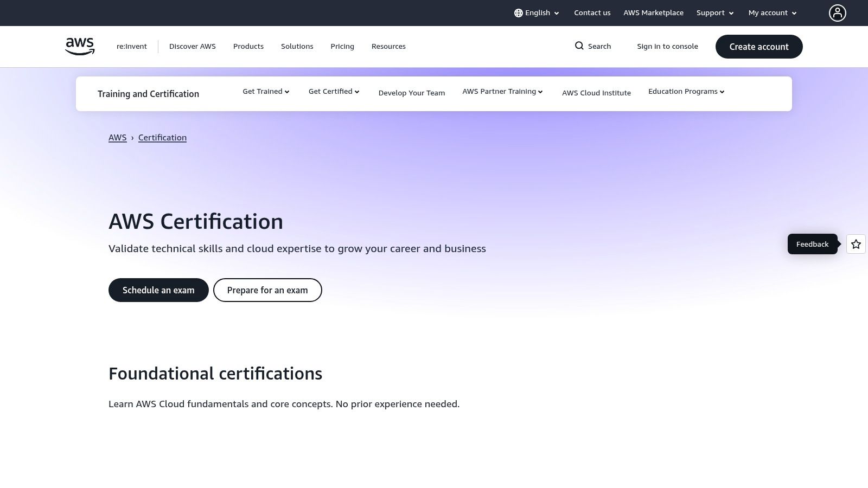This screenshot has width=868, height=488.
Task: Click the Sign in to console link
Action: pos(667,46)
